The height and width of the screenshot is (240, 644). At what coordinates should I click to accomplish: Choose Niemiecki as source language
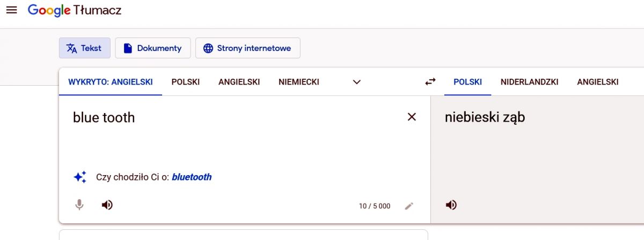pos(299,82)
